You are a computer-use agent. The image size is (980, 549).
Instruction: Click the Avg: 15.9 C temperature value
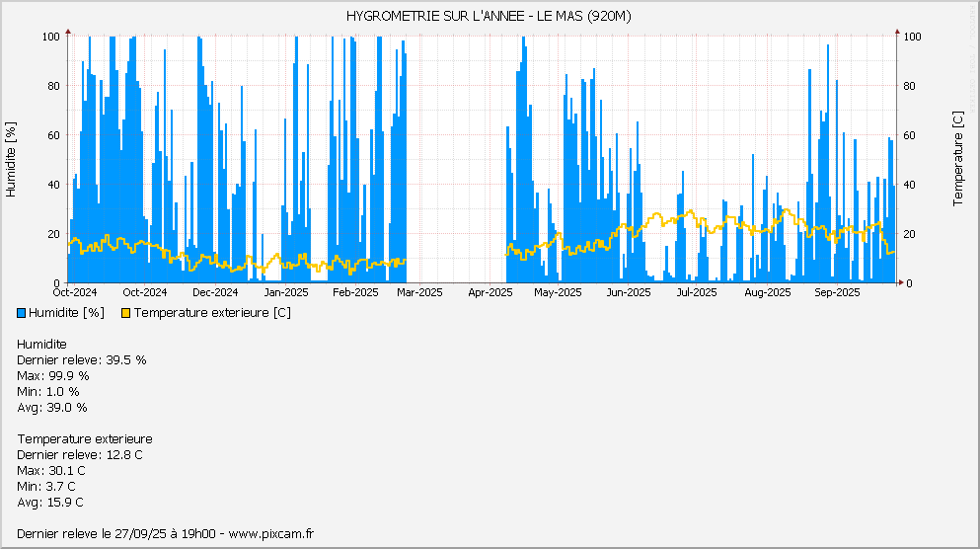point(50,502)
